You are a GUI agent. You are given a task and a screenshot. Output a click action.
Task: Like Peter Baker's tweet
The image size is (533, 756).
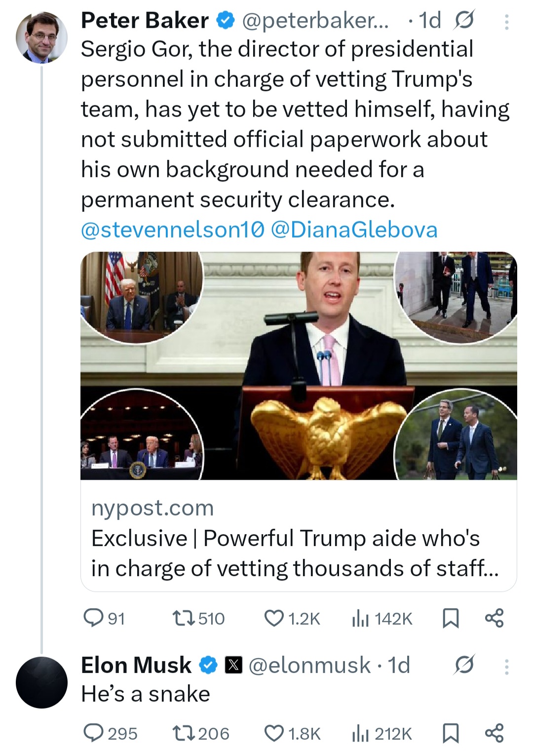(274, 618)
